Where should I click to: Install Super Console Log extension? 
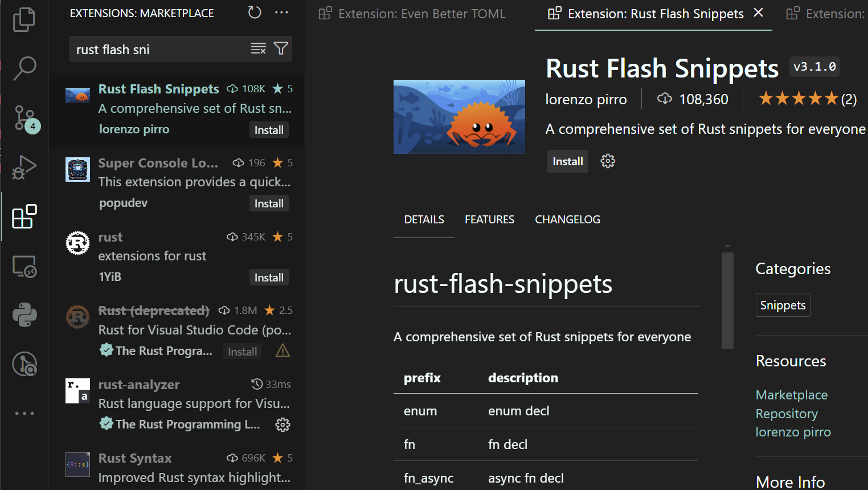[x=269, y=203]
